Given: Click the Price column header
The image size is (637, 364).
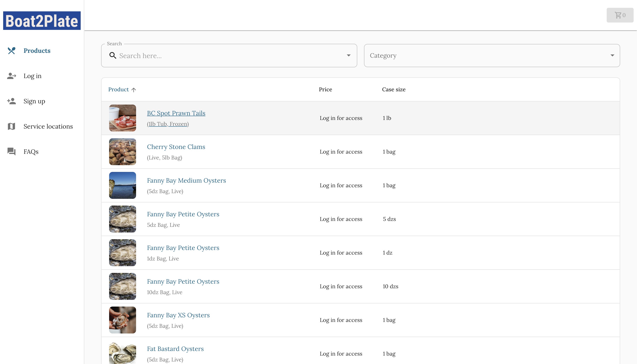Looking at the screenshot, I should click(325, 89).
